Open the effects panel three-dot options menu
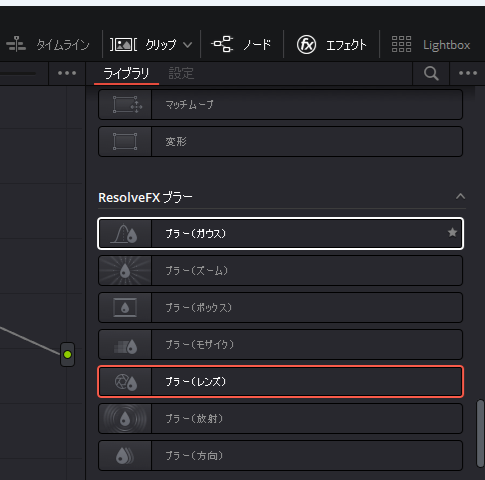 point(468,73)
